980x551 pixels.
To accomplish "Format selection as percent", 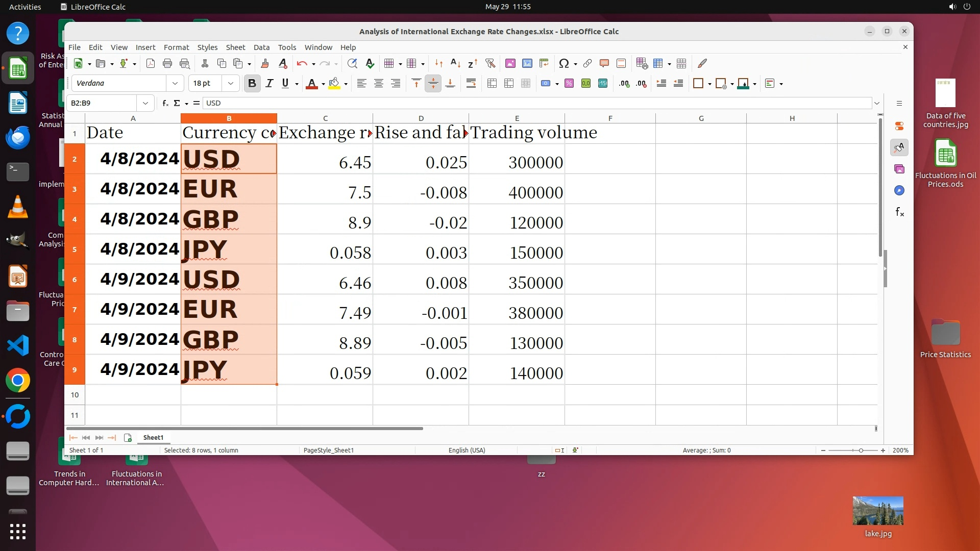I will point(569,84).
